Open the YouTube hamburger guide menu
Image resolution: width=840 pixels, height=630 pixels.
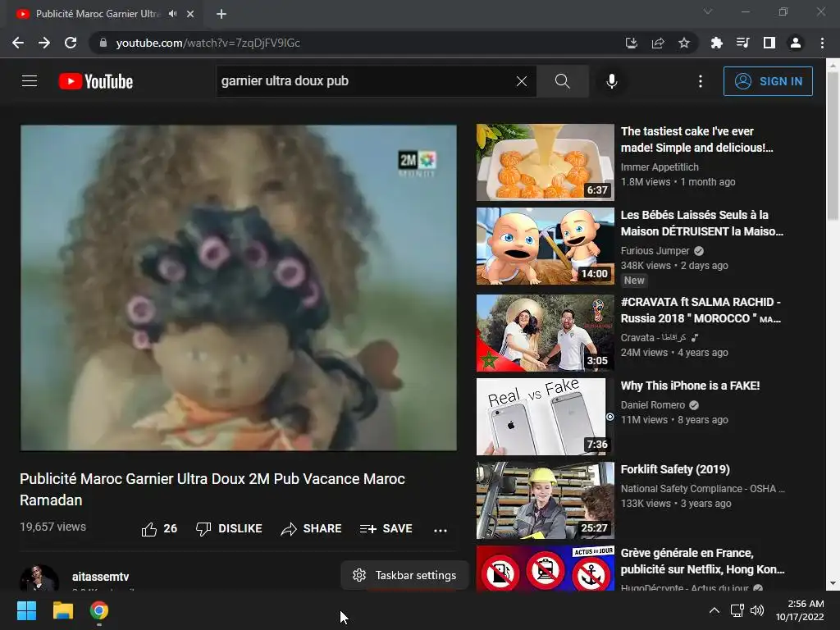click(x=30, y=81)
